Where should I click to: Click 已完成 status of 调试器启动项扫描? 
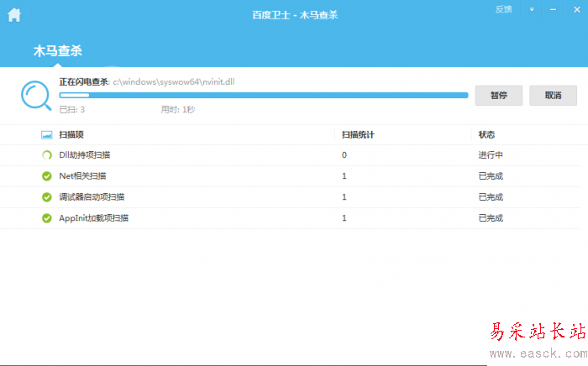pyautogui.click(x=491, y=197)
